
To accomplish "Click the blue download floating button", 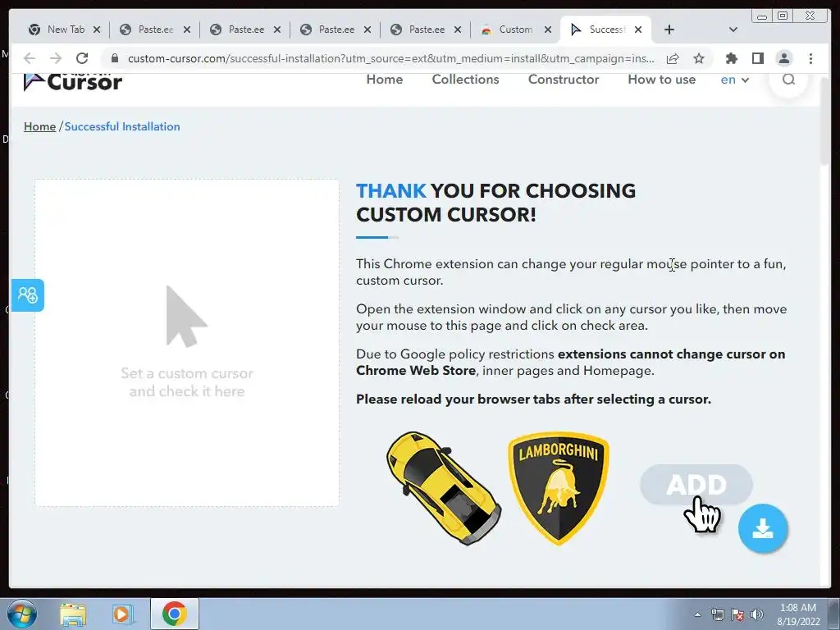I will point(762,528).
